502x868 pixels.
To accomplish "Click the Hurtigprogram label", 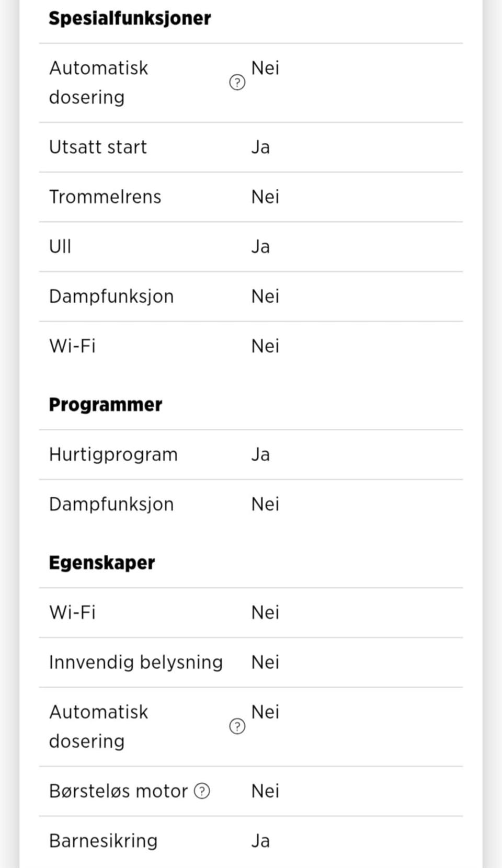I will (x=113, y=455).
